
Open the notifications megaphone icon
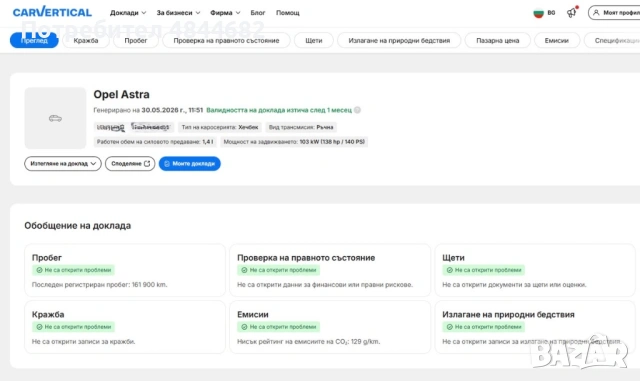[x=572, y=13]
